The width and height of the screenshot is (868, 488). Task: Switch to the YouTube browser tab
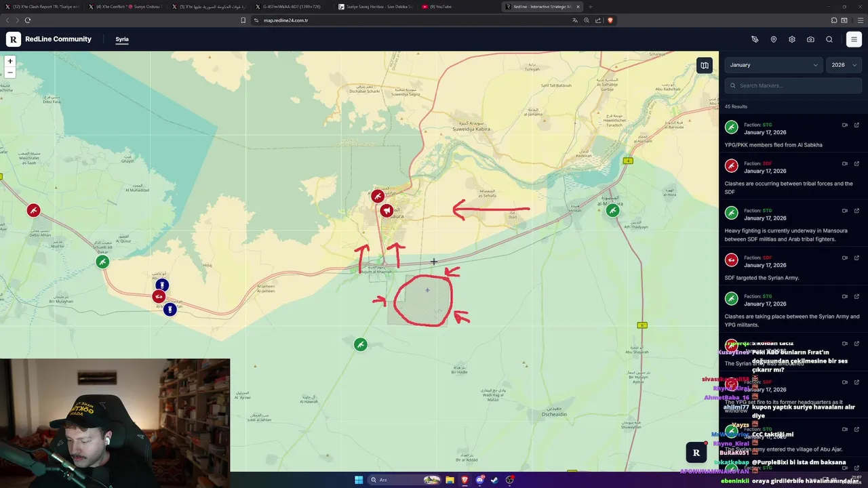(x=458, y=7)
